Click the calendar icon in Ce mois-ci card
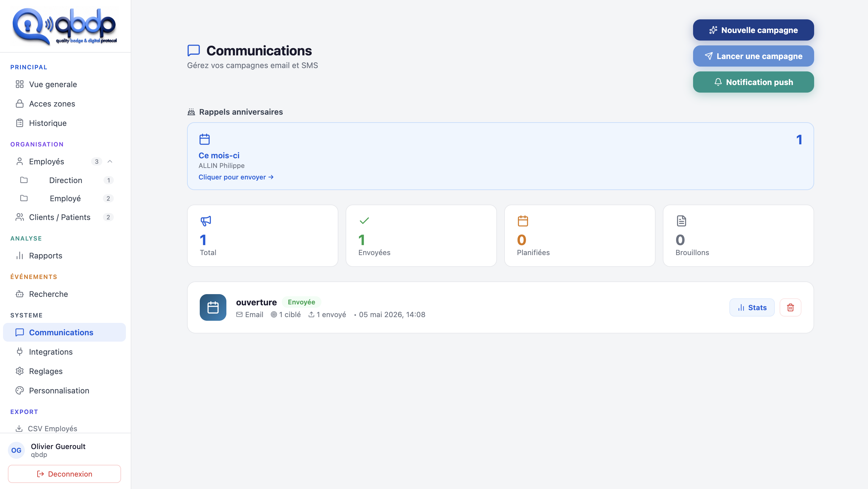This screenshot has height=489, width=868. click(x=205, y=139)
